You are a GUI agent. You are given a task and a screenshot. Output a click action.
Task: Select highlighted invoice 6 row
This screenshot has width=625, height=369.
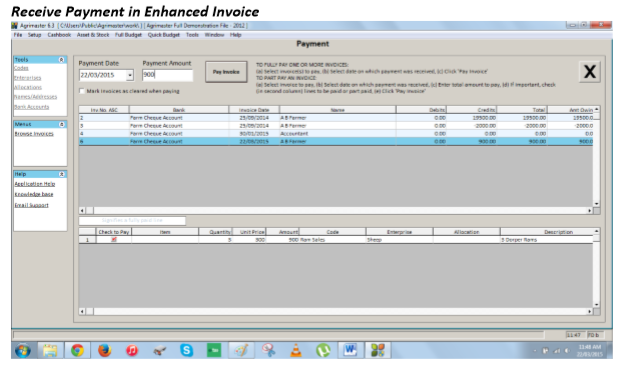(x=336, y=141)
